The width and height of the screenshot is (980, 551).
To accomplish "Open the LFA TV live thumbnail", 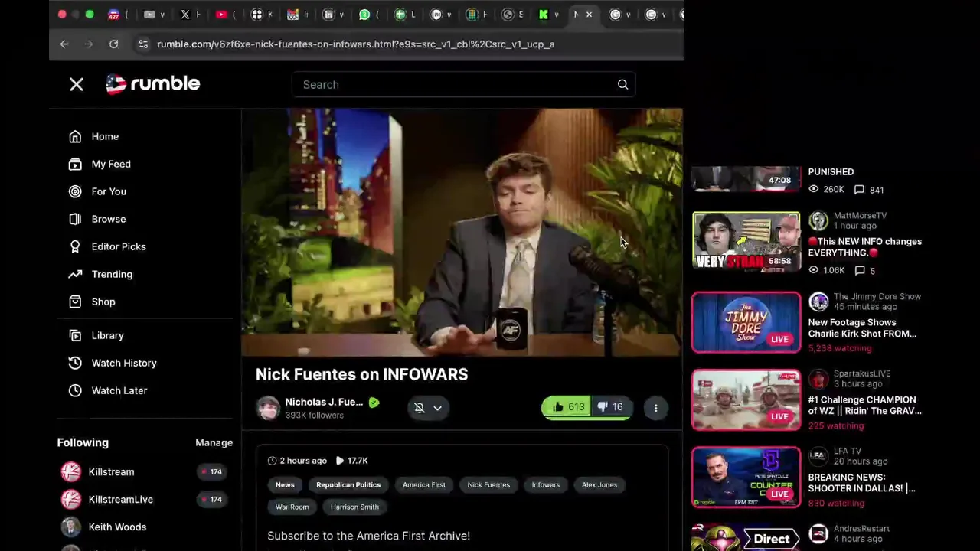I will tap(746, 478).
